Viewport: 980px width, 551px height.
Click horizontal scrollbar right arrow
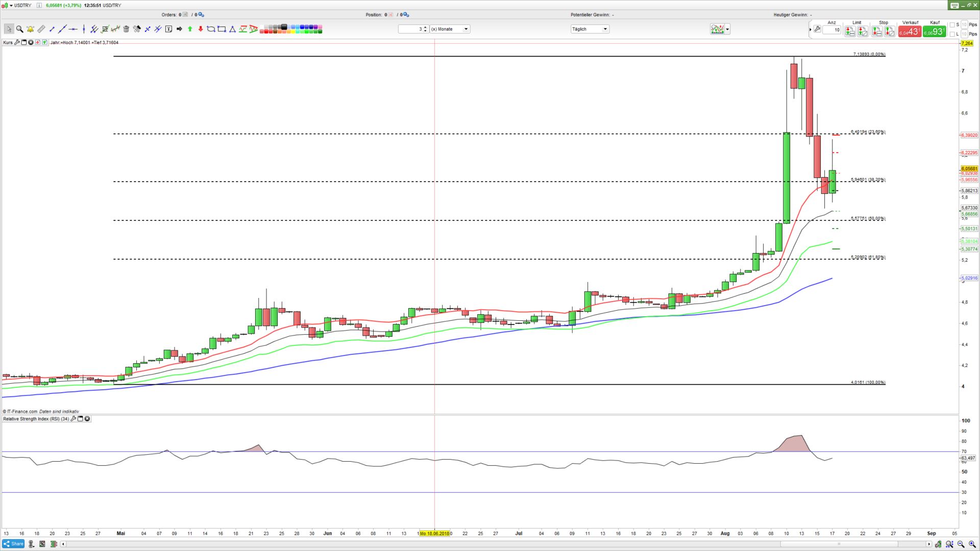(x=929, y=544)
